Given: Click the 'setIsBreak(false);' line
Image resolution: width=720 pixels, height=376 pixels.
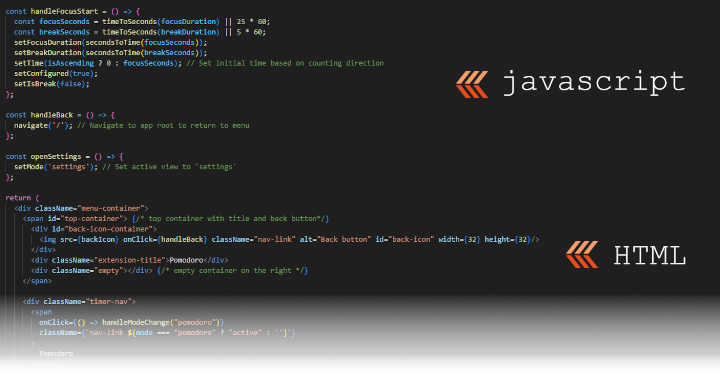Looking at the screenshot, I should (x=51, y=84).
